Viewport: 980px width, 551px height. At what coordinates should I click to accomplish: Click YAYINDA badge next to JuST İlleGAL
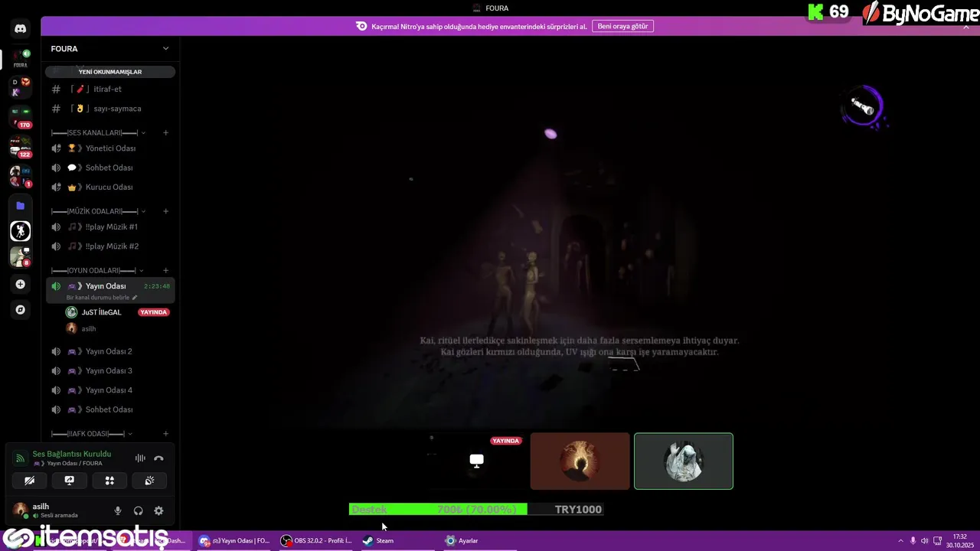click(x=153, y=312)
